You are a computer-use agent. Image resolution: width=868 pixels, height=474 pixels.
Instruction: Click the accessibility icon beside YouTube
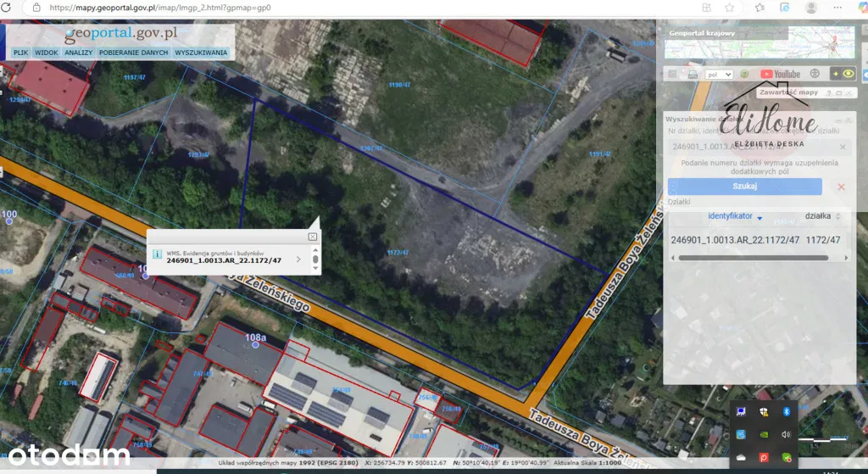(815, 74)
